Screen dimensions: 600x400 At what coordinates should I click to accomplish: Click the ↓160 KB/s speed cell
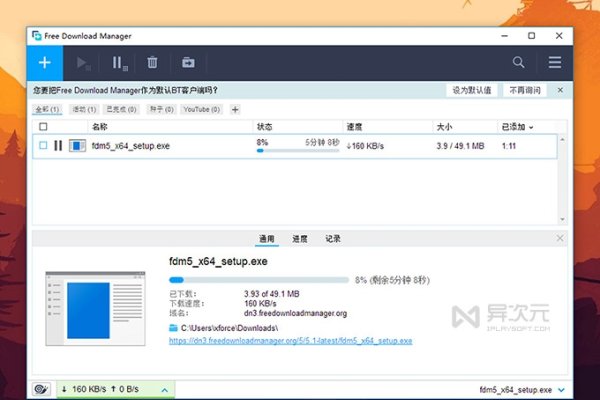point(365,146)
